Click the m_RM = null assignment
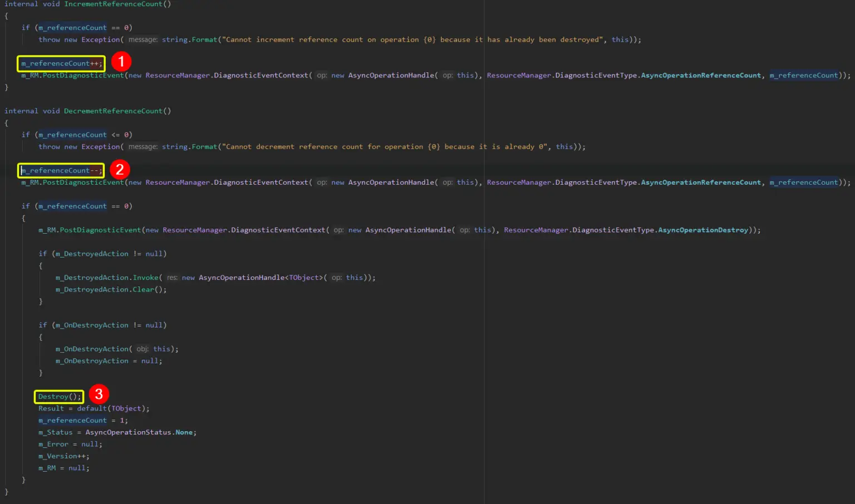855x504 pixels. tap(63, 468)
